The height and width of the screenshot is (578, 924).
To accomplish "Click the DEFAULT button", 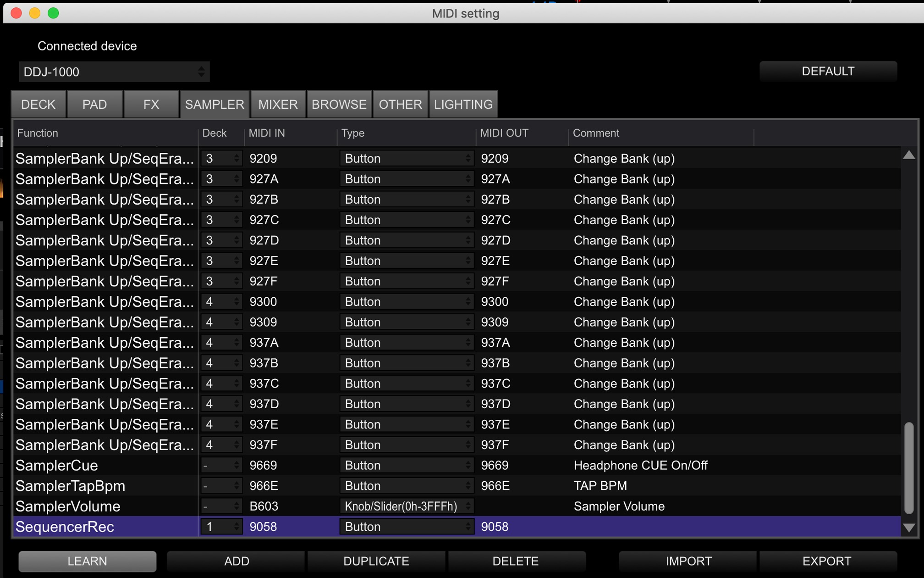I will 828,71.
